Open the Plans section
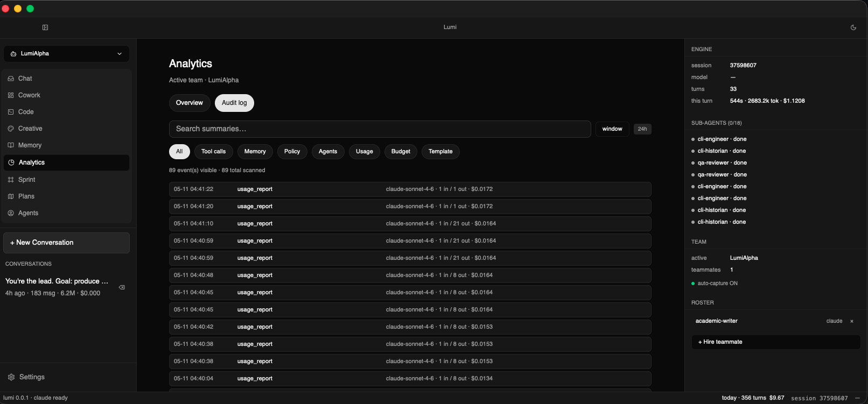This screenshot has width=868, height=404. tap(67, 196)
